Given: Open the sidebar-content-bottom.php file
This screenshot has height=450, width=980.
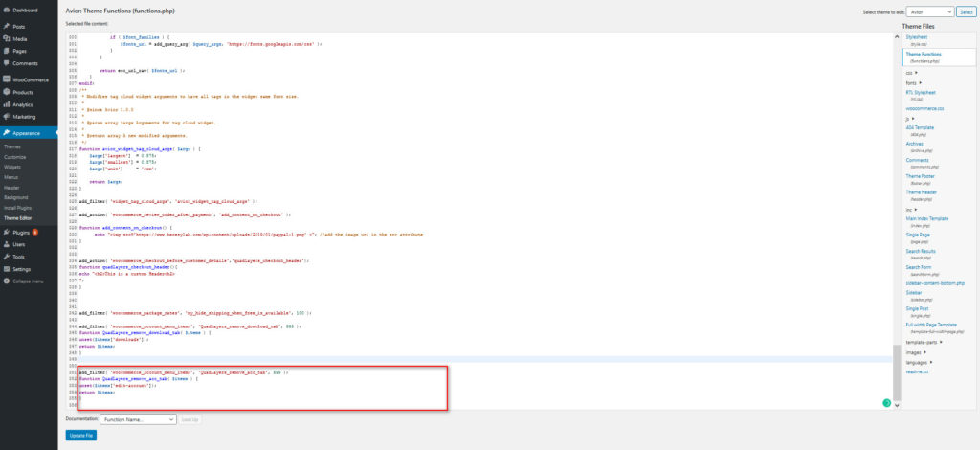Looking at the screenshot, I should (935, 283).
